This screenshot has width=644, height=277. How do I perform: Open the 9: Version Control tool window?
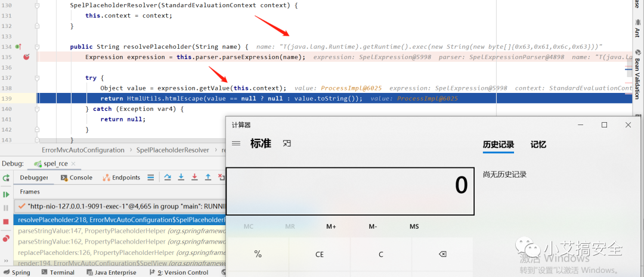(179, 272)
